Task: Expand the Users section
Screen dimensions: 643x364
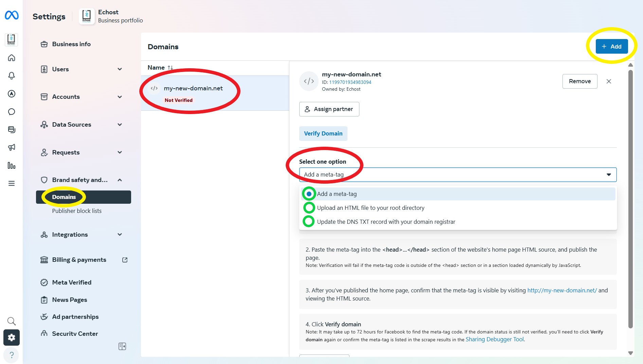Action: click(82, 69)
